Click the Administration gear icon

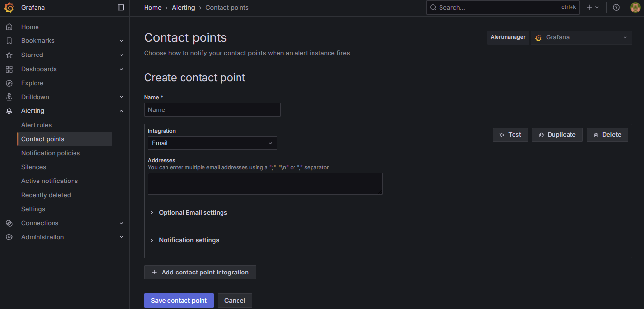tap(9, 237)
